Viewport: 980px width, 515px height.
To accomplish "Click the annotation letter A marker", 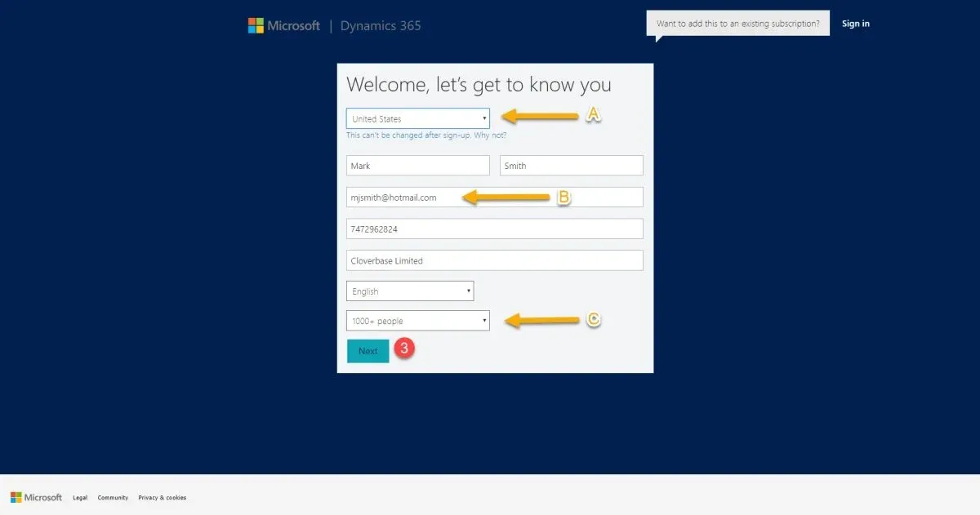I will click(x=594, y=115).
